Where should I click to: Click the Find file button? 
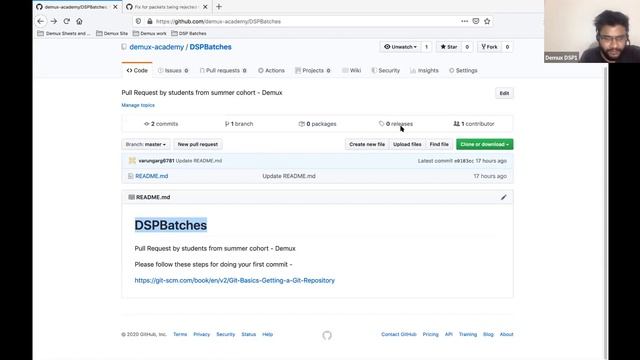(439, 144)
